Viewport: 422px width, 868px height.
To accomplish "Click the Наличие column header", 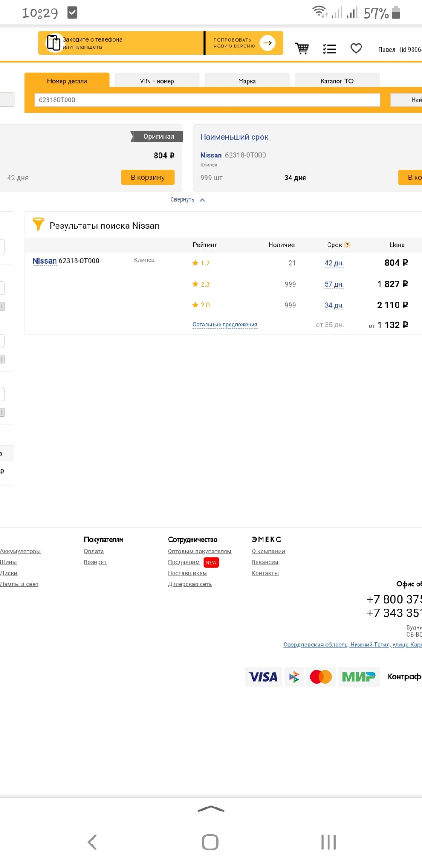I will point(281,245).
